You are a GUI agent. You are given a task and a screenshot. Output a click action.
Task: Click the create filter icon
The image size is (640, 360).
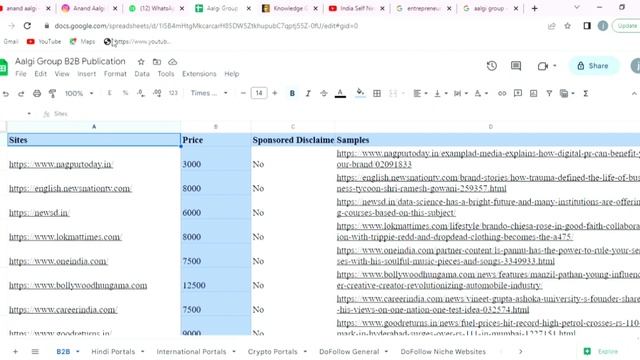(x=549, y=93)
